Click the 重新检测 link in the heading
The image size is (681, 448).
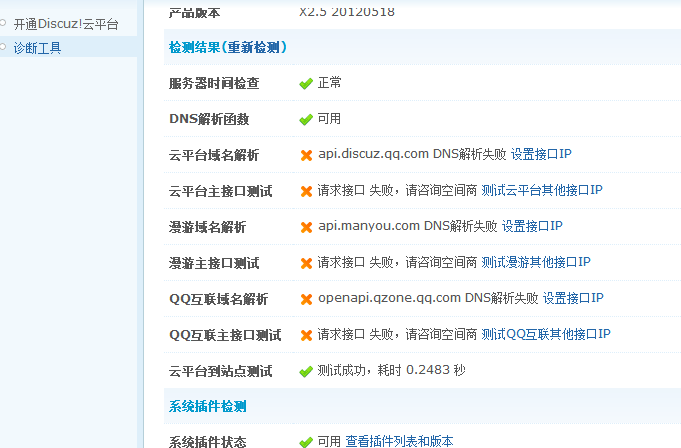click(254, 47)
